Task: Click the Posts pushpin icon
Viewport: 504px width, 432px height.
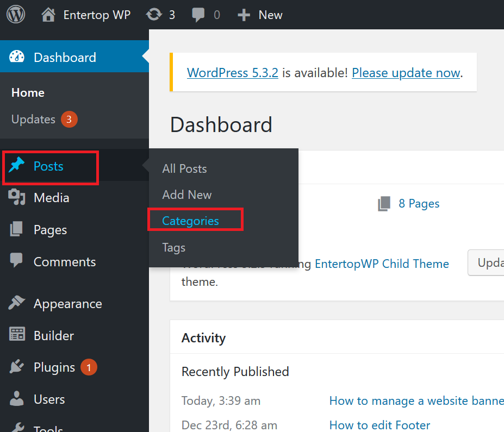Action: pos(17,165)
